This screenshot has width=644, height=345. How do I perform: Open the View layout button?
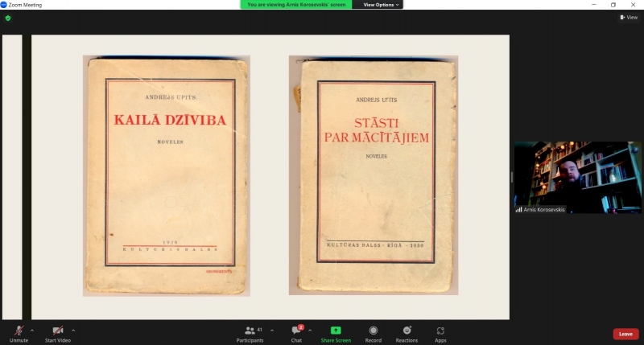(x=629, y=17)
